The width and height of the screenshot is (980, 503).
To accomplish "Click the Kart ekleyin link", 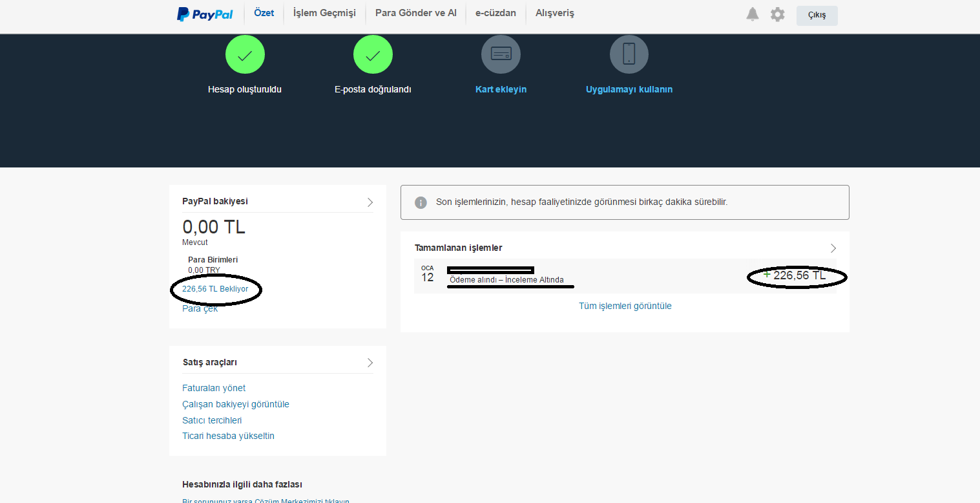I will (x=501, y=90).
